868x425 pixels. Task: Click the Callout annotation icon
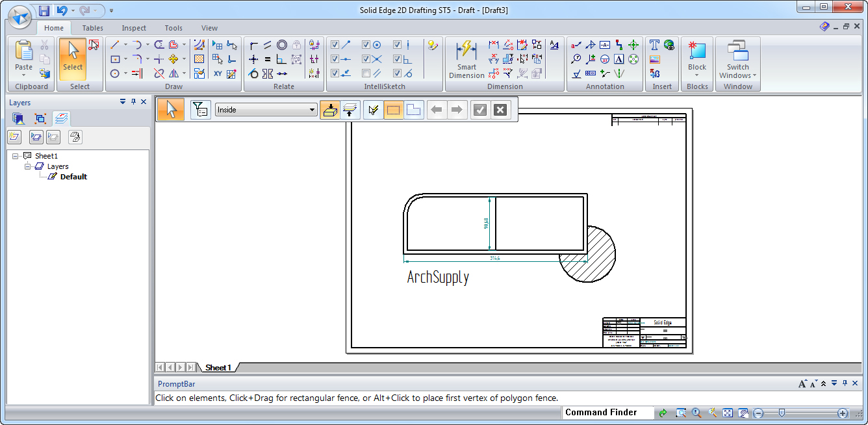coord(576,45)
